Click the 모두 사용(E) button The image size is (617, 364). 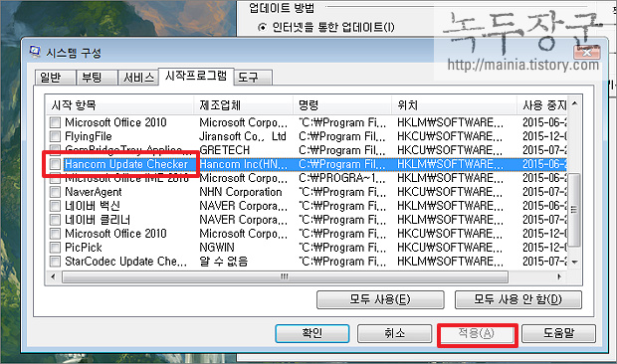tap(380, 300)
